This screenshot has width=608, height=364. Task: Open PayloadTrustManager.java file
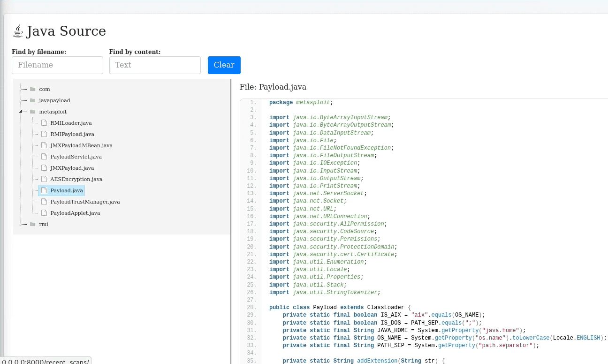coord(85,202)
